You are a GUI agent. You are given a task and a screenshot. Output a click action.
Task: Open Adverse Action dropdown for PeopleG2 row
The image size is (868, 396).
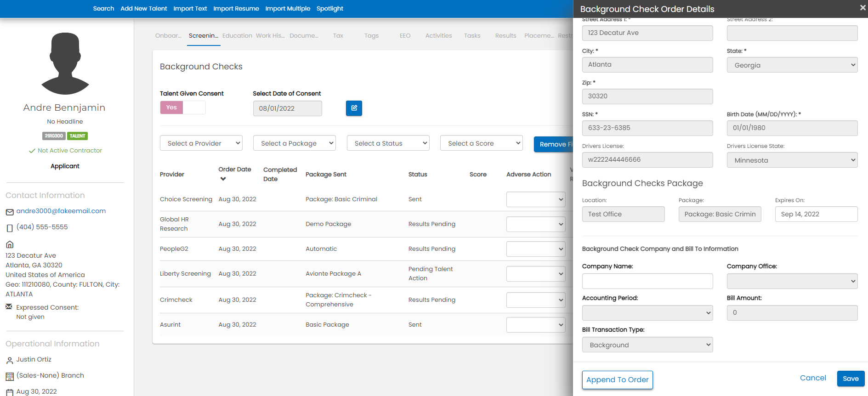click(536, 249)
